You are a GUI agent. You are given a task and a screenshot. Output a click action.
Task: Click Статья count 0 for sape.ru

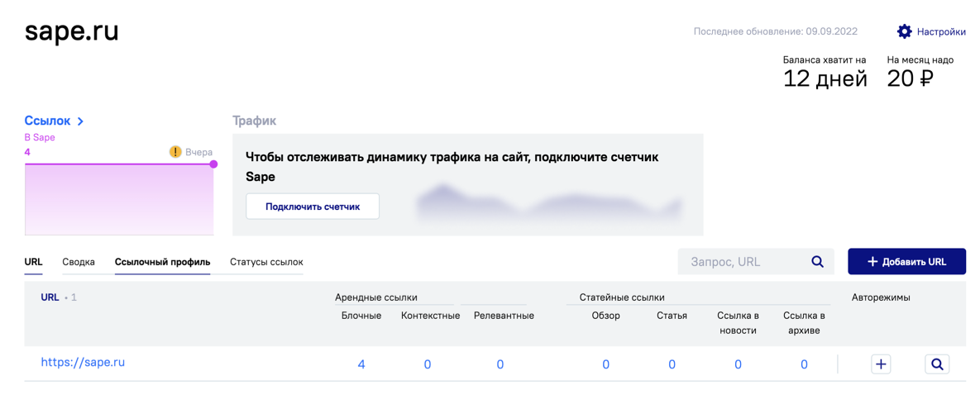click(x=672, y=364)
